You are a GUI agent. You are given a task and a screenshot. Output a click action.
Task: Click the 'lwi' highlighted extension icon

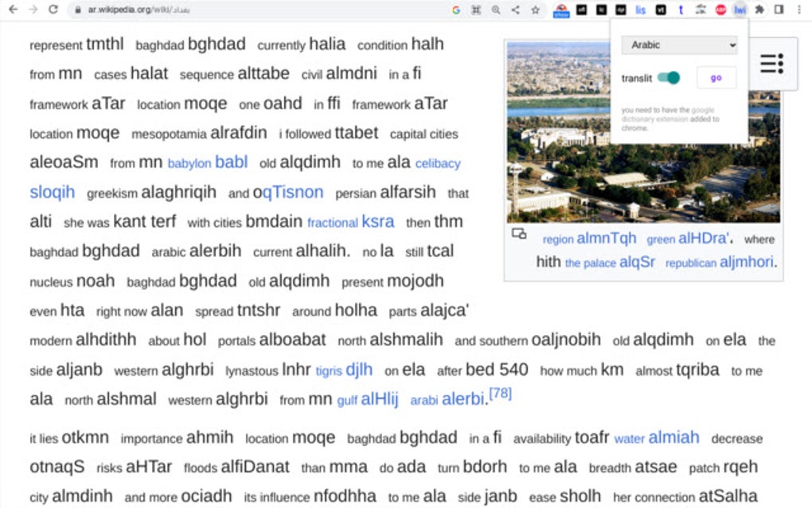740,10
